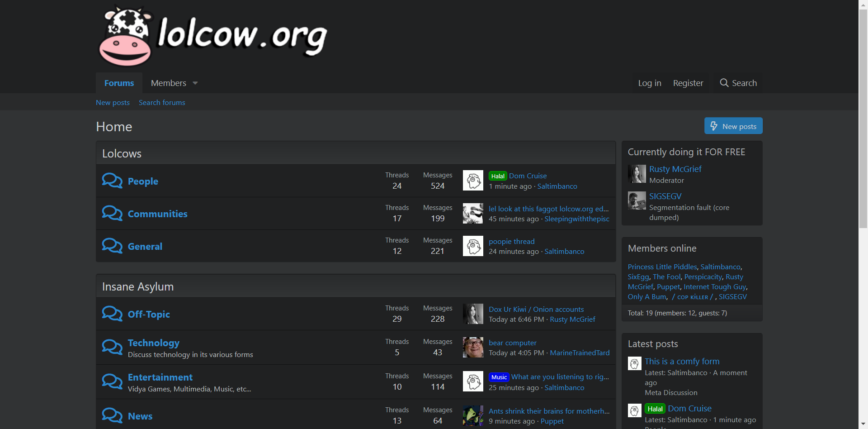Open avatar beside Music listening thread

point(473,381)
